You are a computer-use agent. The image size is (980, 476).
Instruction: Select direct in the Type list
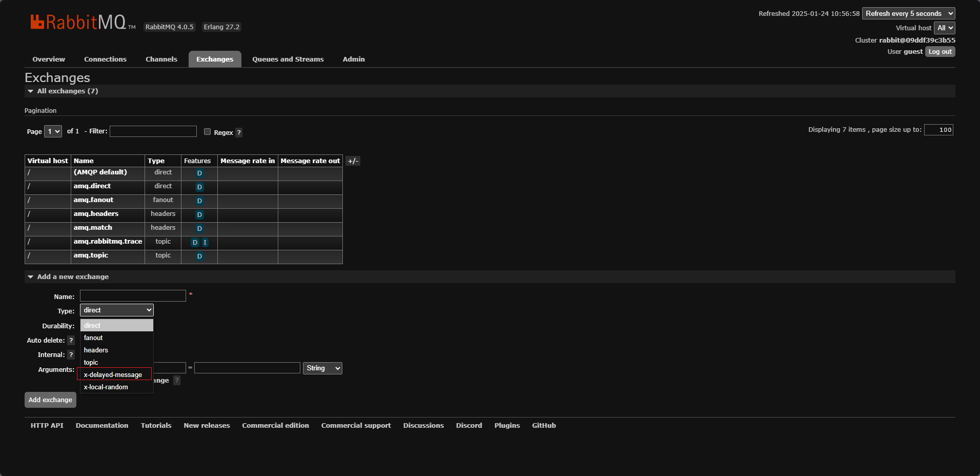point(117,326)
